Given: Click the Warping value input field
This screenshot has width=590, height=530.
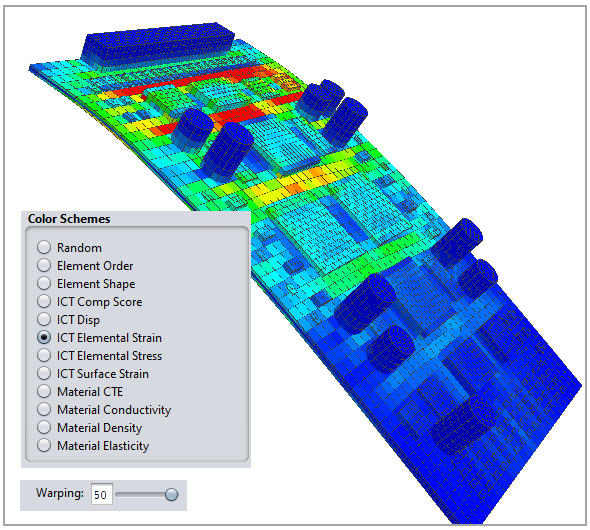Looking at the screenshot, I should 102,494.
